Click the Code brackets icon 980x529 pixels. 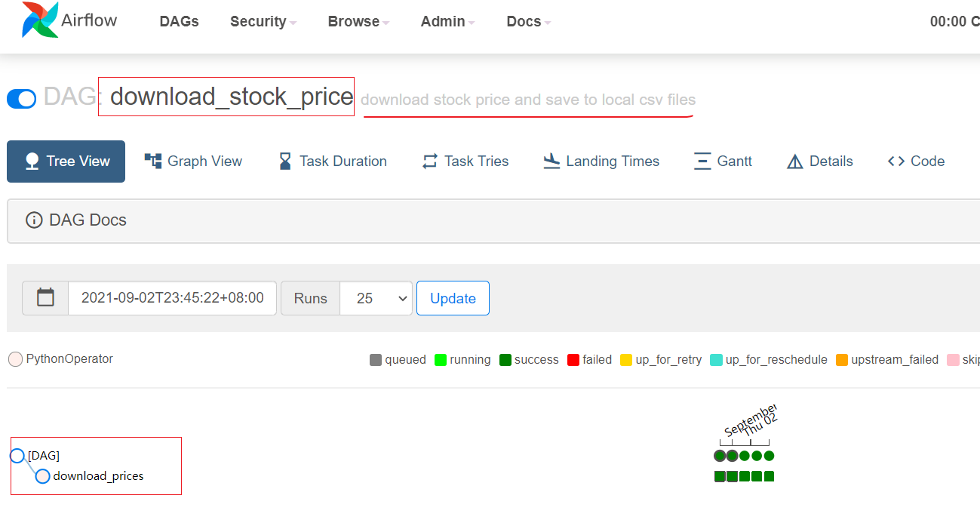point(896,161)
